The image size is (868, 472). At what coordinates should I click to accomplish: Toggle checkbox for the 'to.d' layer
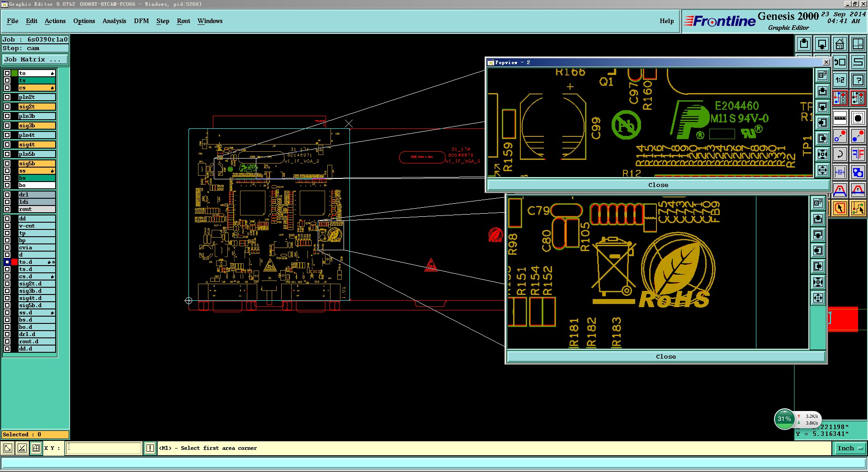[x=7, y=262]
